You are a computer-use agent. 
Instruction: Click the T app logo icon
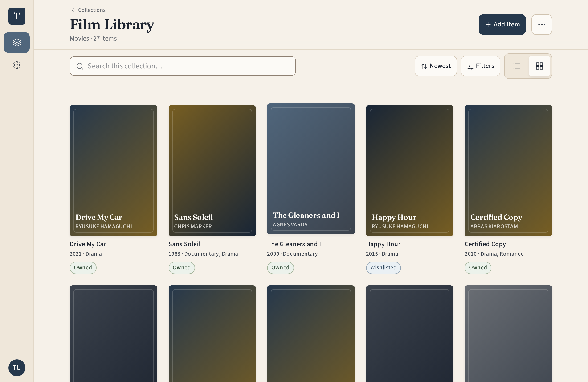pyautogui.click(x=17, y=16)
